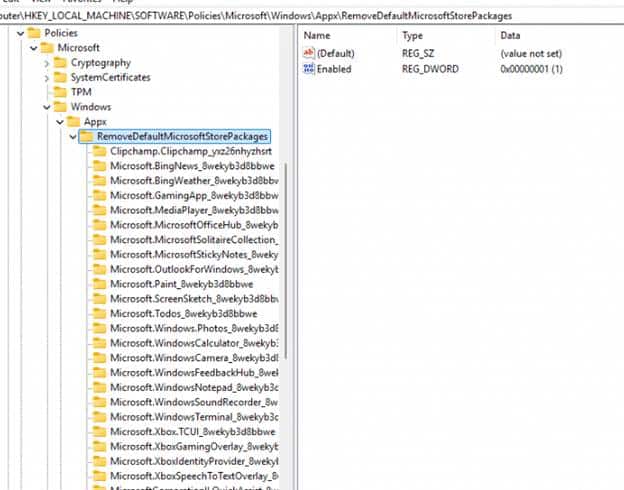Click the Windows folder icon

(x=60, y=107)
